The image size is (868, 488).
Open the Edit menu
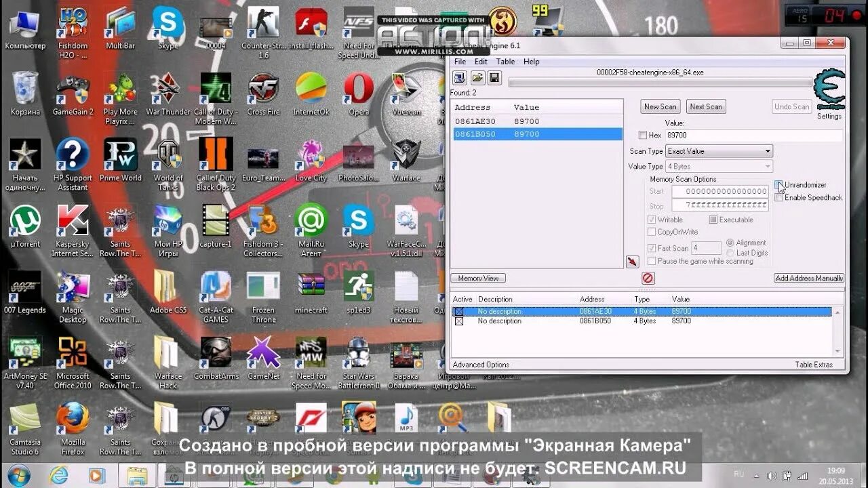pos(481,62)
